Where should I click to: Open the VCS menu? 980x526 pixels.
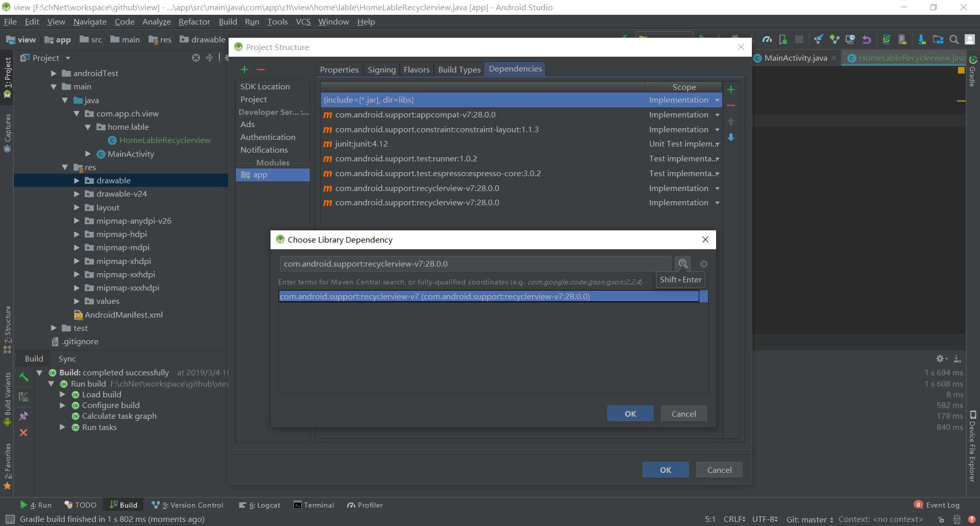pos(303,21)
